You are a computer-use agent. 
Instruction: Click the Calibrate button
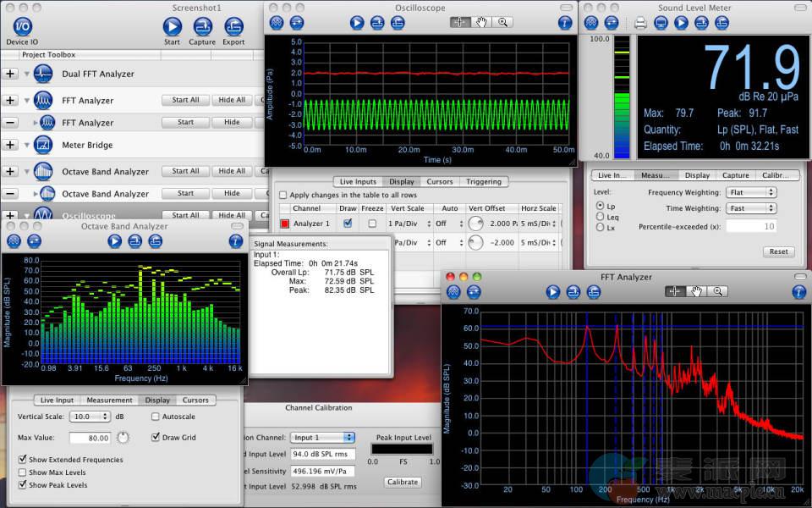(402, 482)
